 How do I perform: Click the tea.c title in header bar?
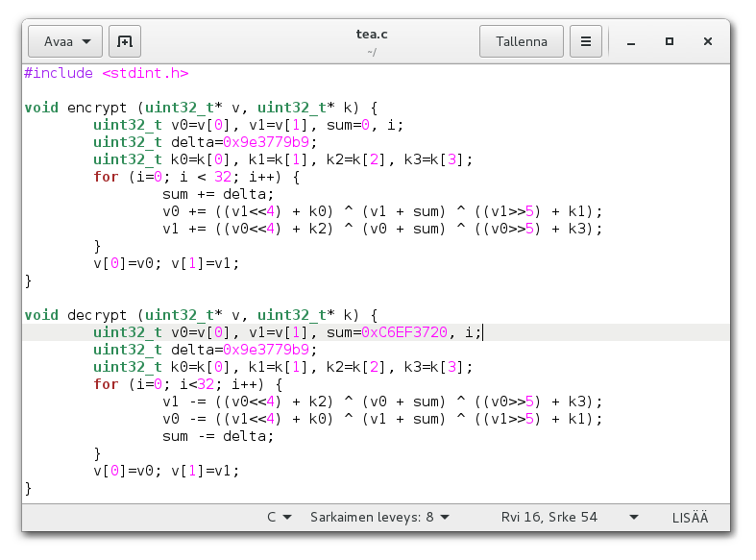click(x=372, y=35)
